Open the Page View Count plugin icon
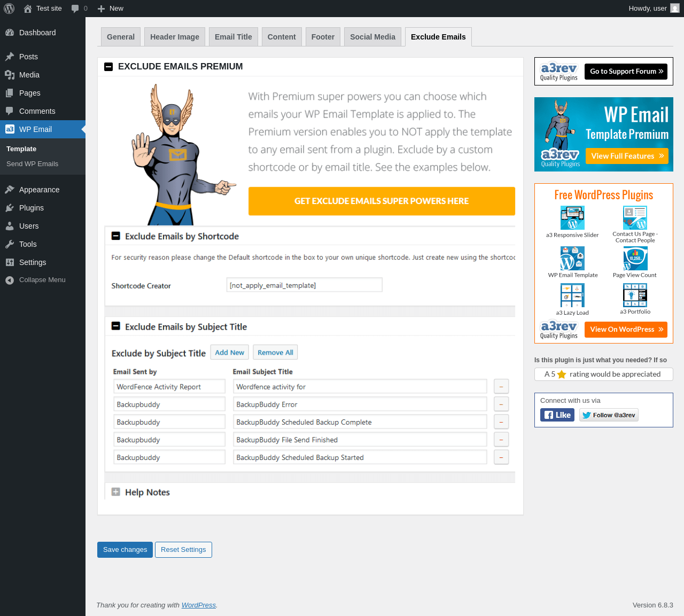 [x=635, y=259]
